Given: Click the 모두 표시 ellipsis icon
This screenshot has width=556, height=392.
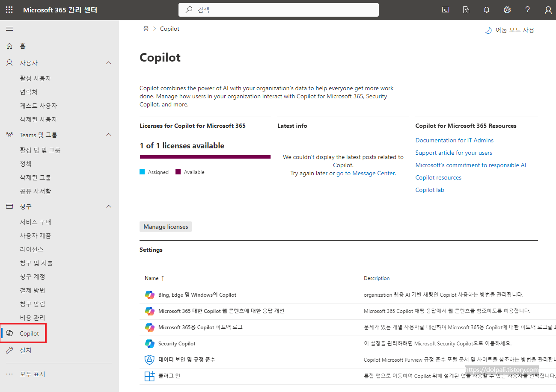Looking at the screenshot, I should pyautogui.click(x=9, y=374).
